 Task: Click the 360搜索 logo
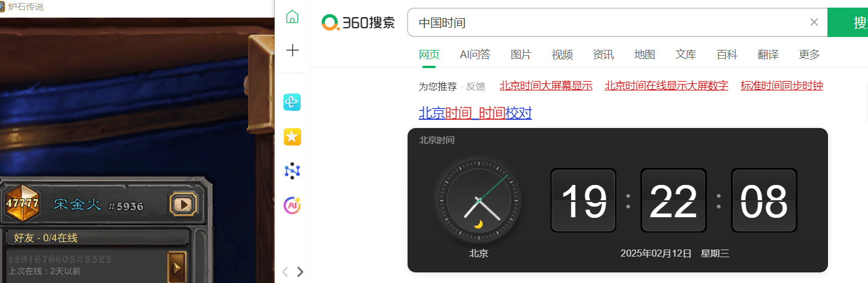(358, 23)
